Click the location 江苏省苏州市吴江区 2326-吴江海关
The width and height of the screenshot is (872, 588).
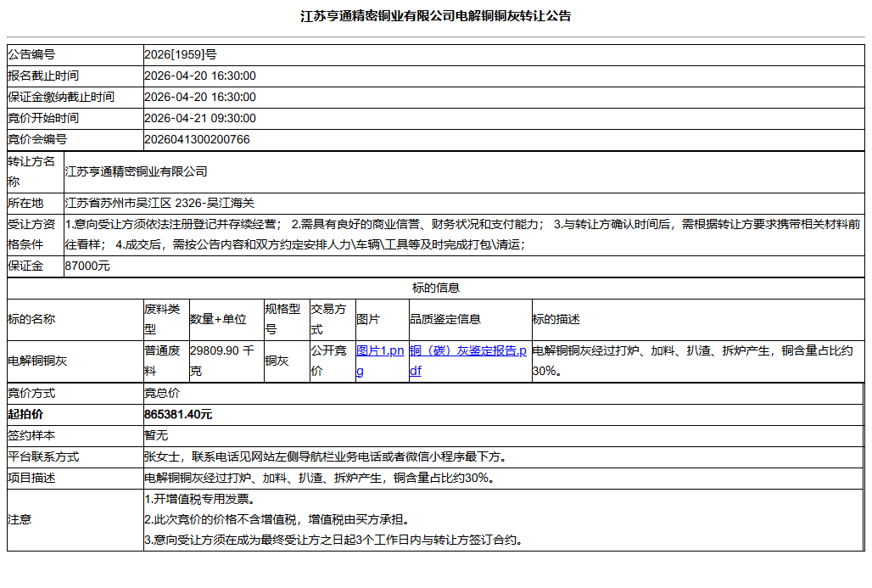[159, 203]
